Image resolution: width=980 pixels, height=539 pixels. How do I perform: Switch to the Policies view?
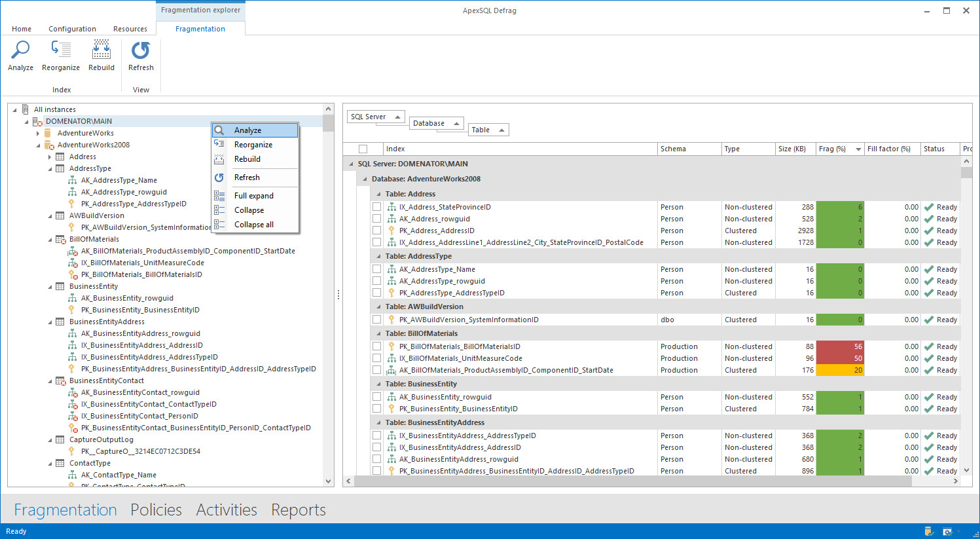click(156, 510)
